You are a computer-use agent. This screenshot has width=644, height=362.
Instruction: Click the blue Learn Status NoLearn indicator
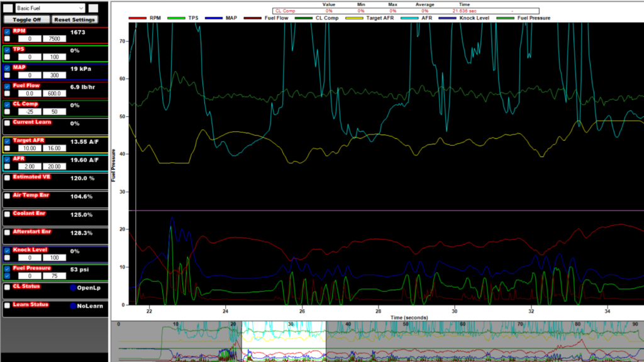click(x=73, y=306)
